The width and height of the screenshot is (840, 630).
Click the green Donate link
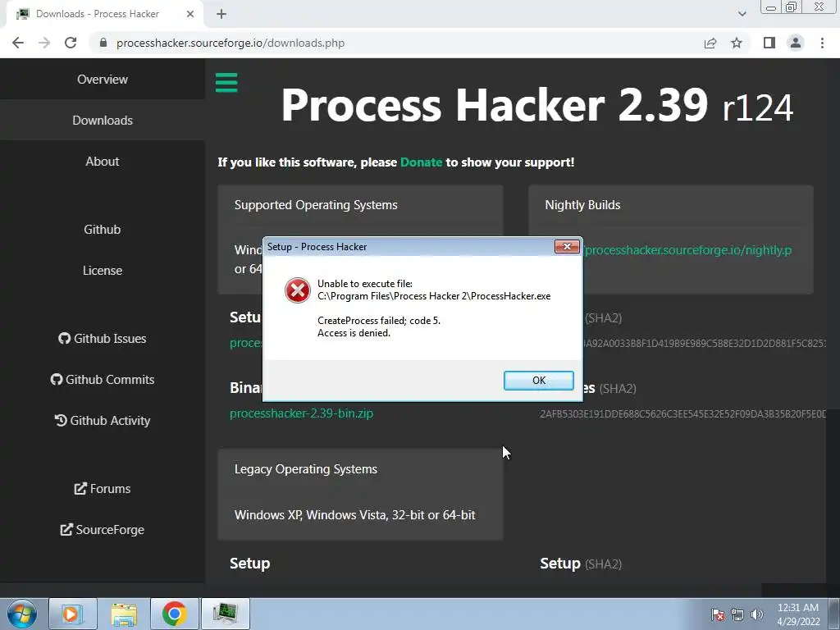click(421, 162)
